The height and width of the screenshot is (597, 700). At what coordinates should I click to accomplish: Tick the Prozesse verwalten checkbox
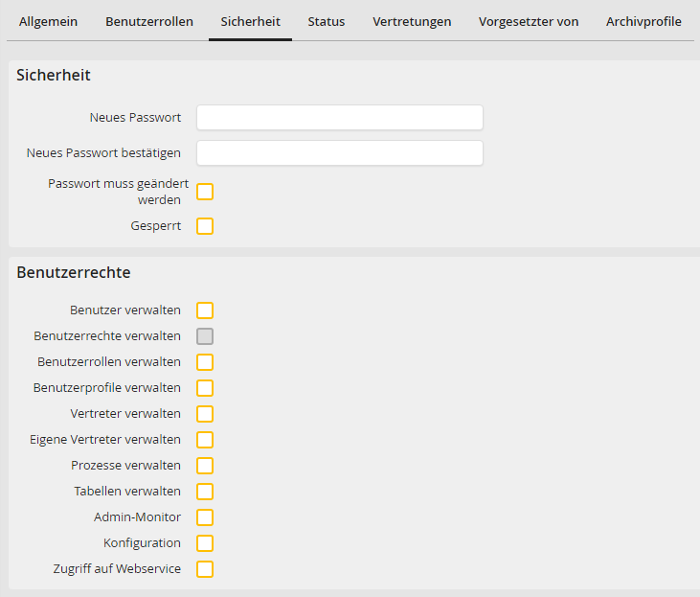205,466
